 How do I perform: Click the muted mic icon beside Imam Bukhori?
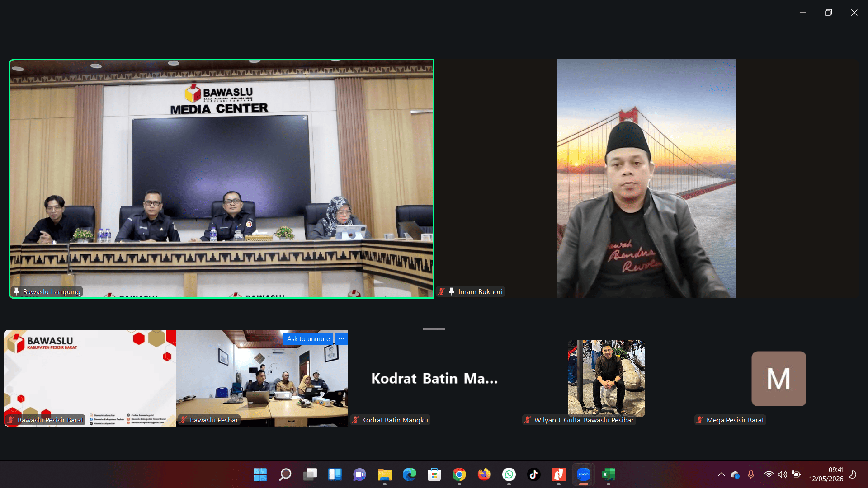442,291
